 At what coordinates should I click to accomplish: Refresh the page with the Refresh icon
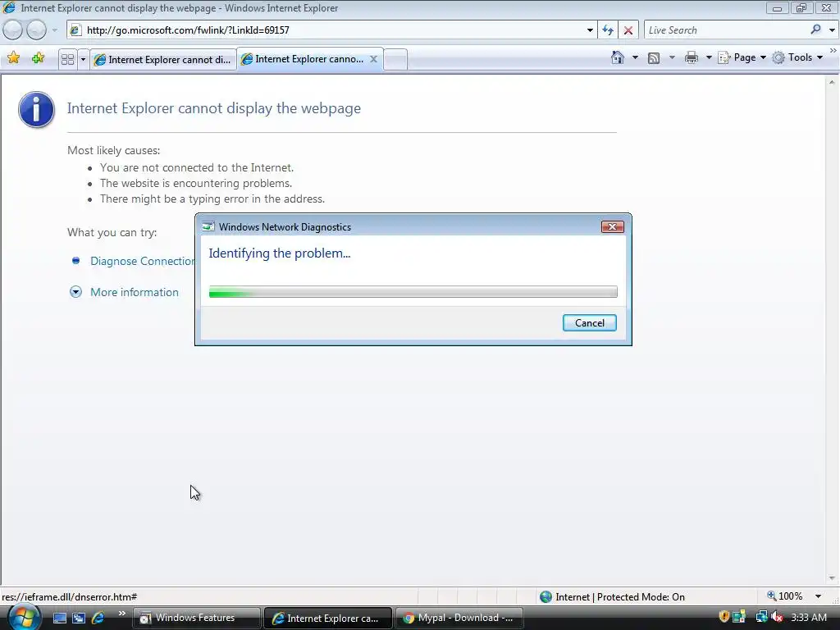click(608, 30)
